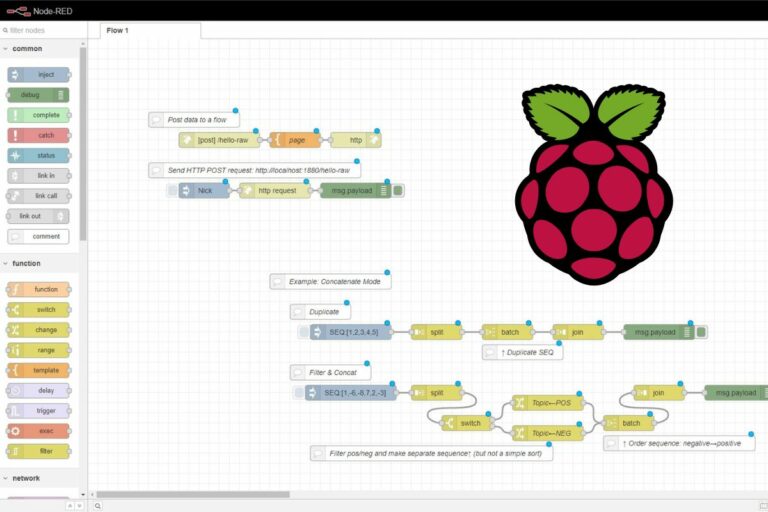Select the link out palette node

tap(39, 216)
